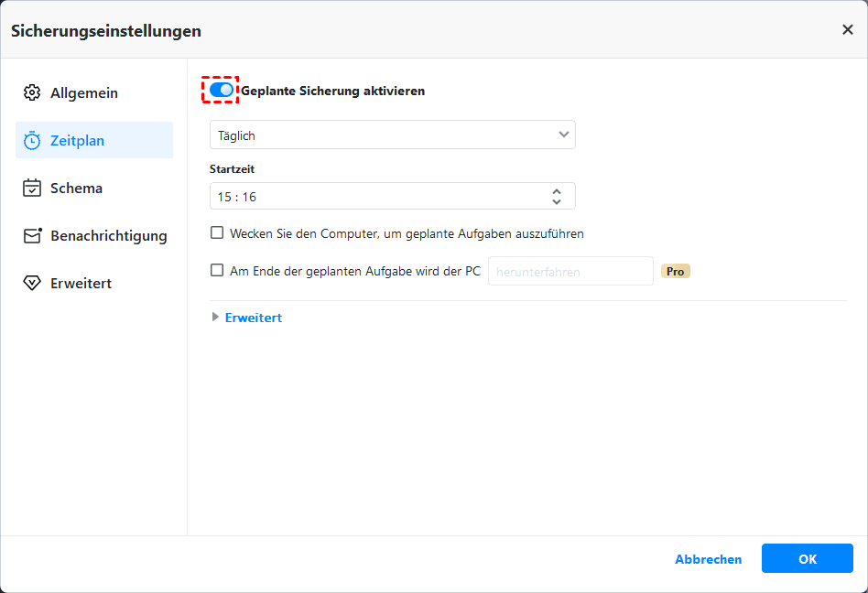
Task: Click the Erweitert diamond icon in sidebar
Action: coord(32,284)
